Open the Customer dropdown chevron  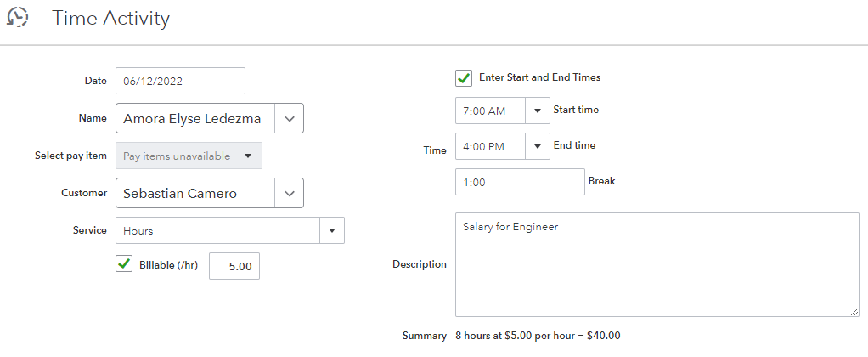pyautogui.click(x=289, y=194)
